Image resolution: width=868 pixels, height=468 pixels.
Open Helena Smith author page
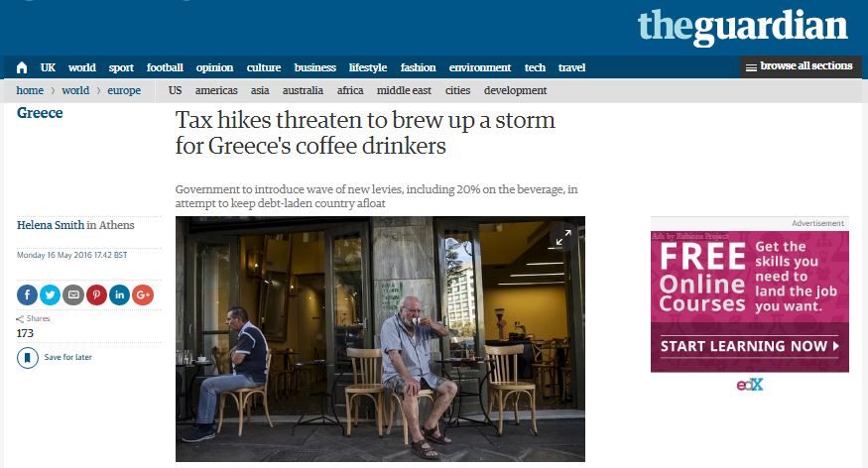point(51,225)
